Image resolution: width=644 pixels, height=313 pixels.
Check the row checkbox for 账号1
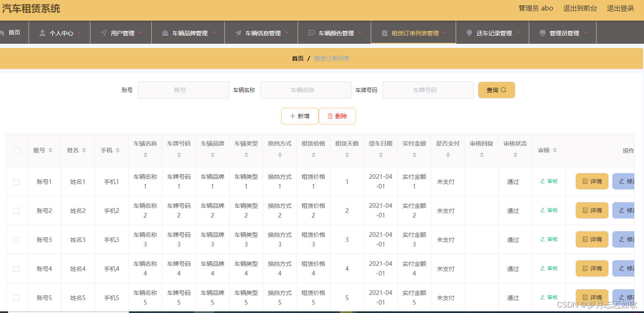[16, 182]
